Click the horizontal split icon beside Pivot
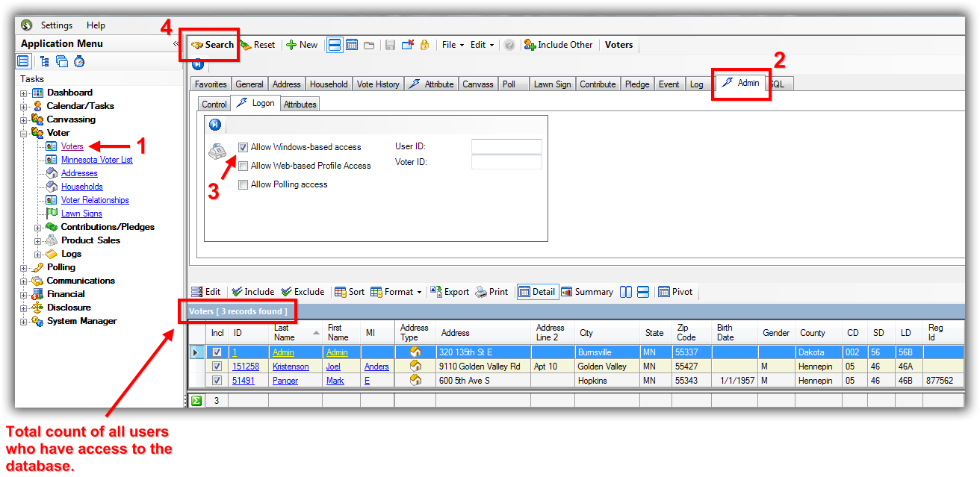 [x=643, y=292]
